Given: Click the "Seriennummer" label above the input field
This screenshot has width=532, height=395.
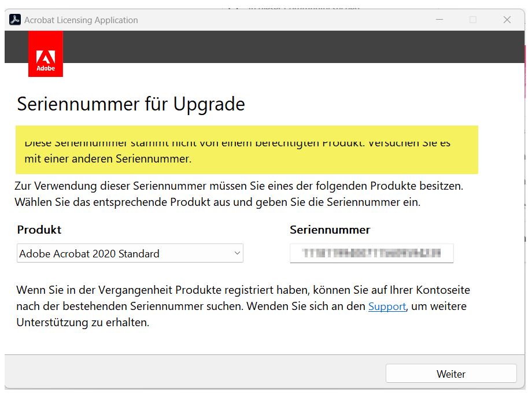Looking at the screenshot, I should (330, 230).
